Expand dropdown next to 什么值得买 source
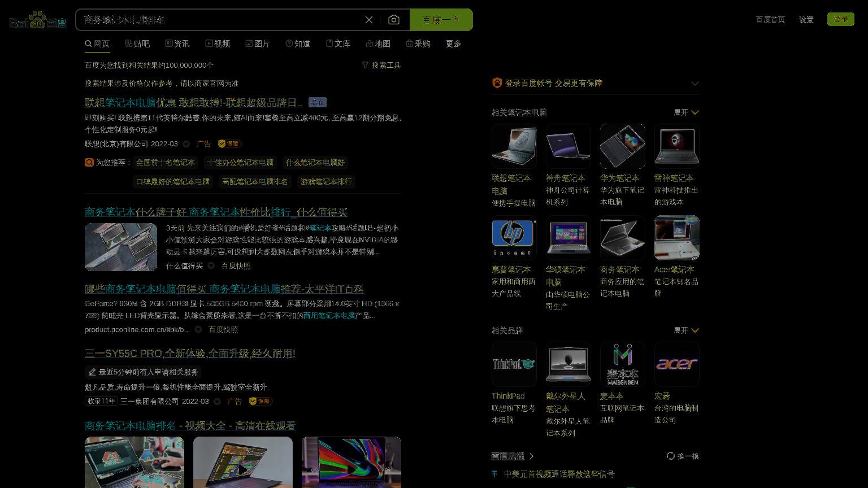 211,266
